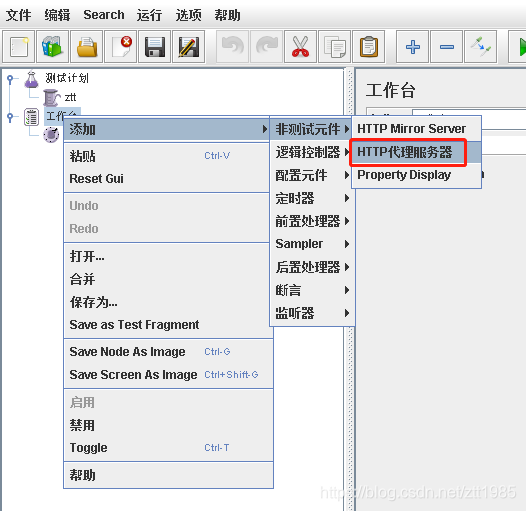This screenshot has width=526, height=511.
Task: Expand the Sampler submenu
Action: [311, 244]
